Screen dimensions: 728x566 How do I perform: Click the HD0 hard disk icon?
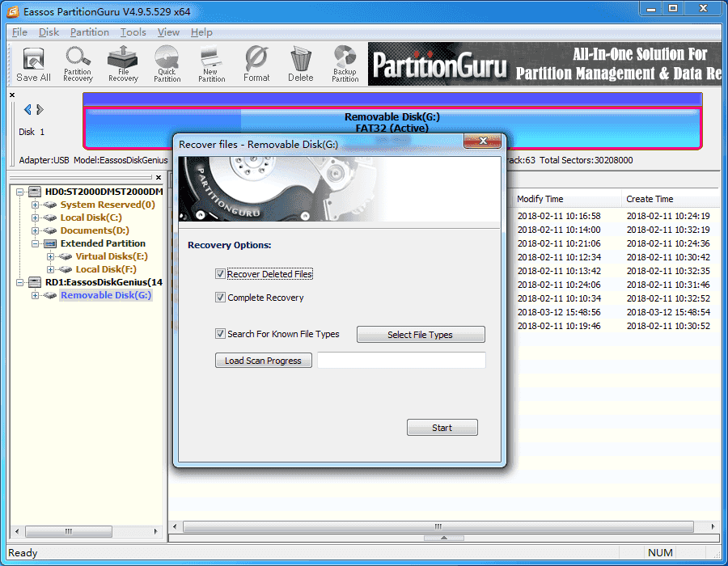click(x=35, y=192)
